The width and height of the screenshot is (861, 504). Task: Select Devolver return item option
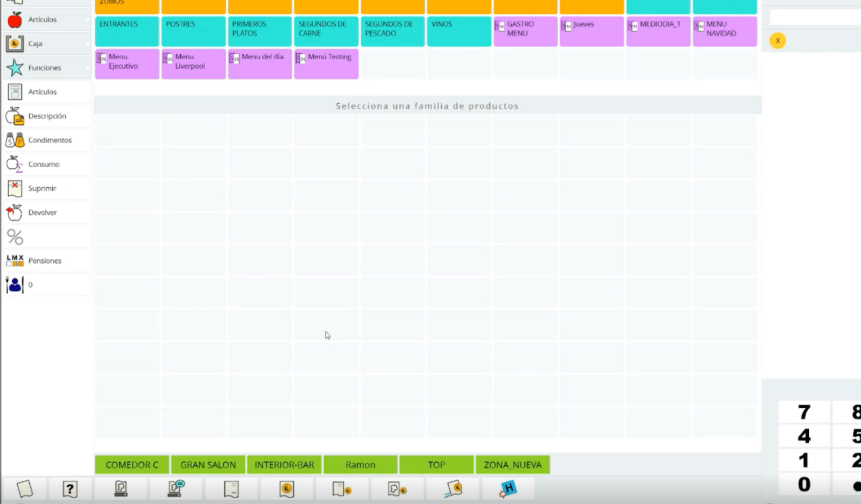(x=47, y=212)
